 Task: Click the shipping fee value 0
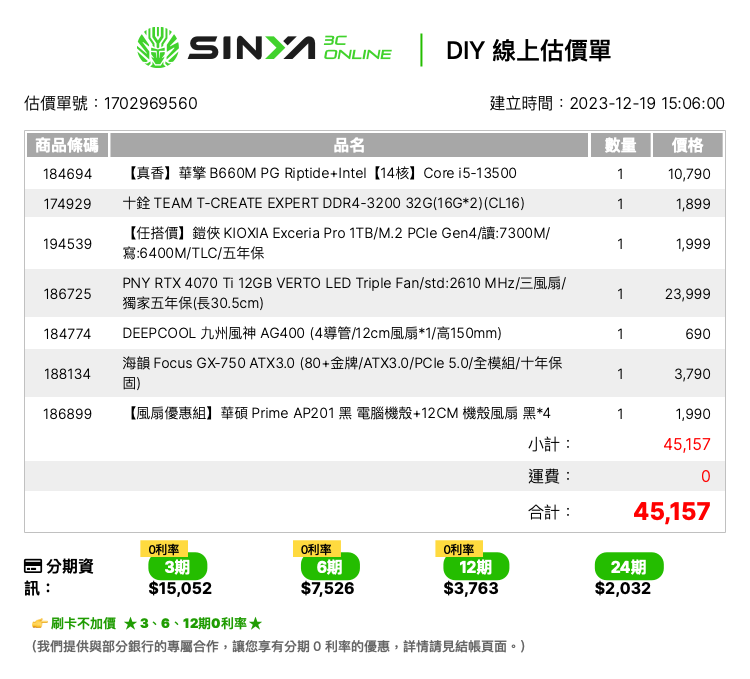(706, 476)
